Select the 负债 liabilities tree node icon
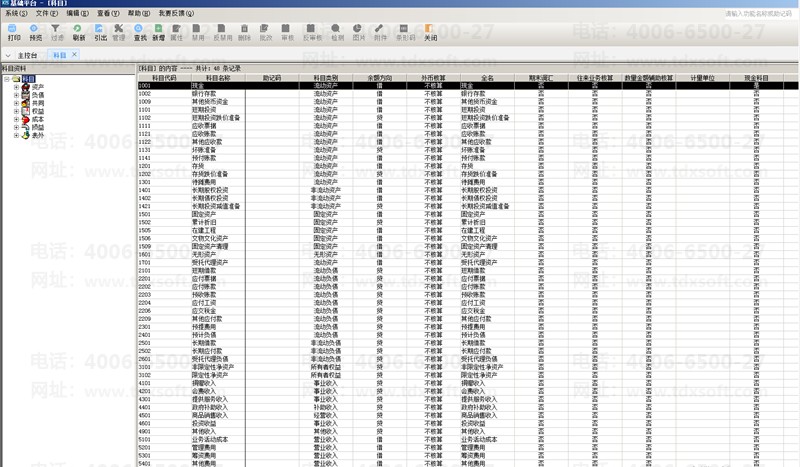 [25, 95]
